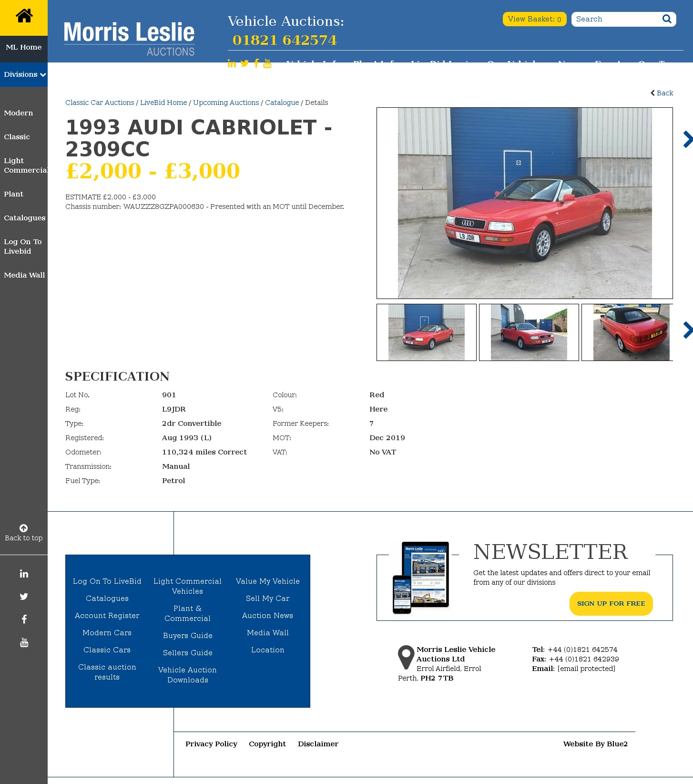
Task: Open Facebook icon in header
Action: [x=256, y=63]
